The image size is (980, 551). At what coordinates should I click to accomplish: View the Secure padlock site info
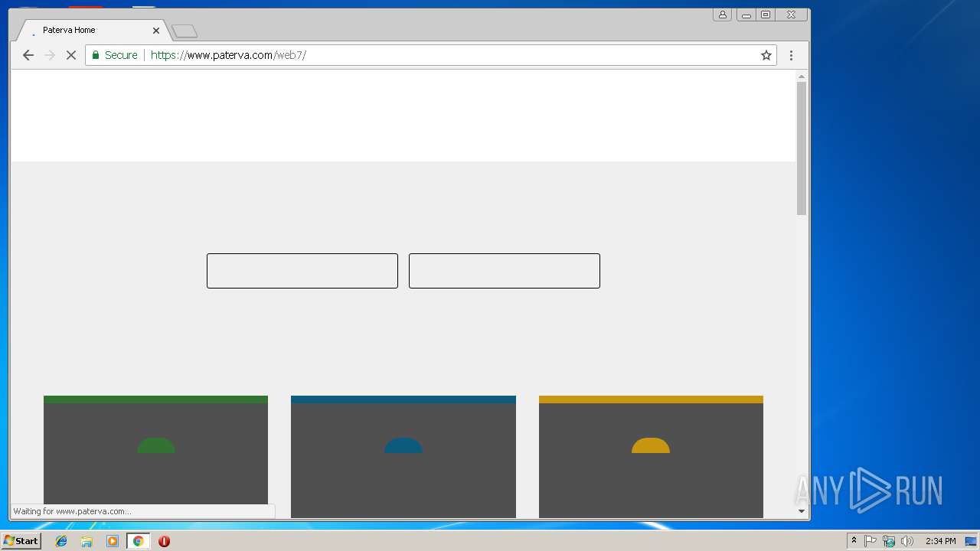[114, 55]
